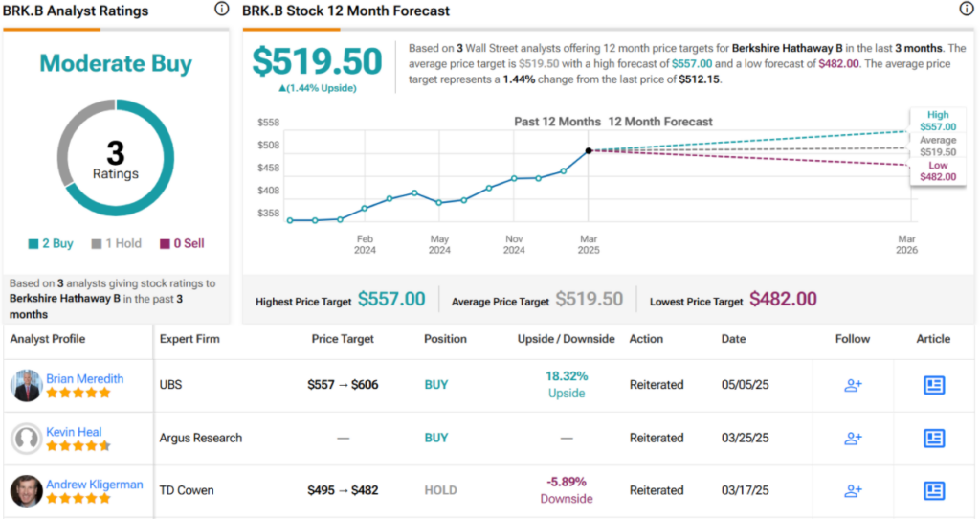Open Kevin Heal's placeholder avatar
This screenshot has width=980, height=519.
click(x=26, y=439)
